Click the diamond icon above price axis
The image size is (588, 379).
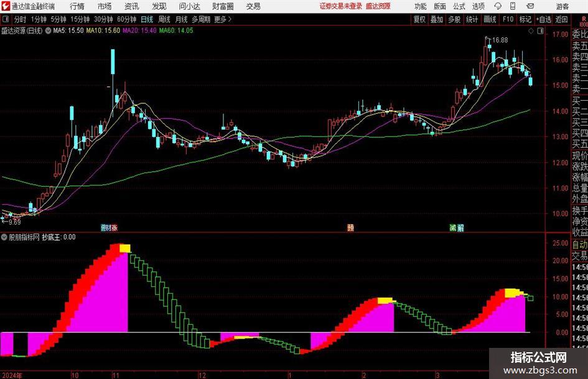click(531, 31)
